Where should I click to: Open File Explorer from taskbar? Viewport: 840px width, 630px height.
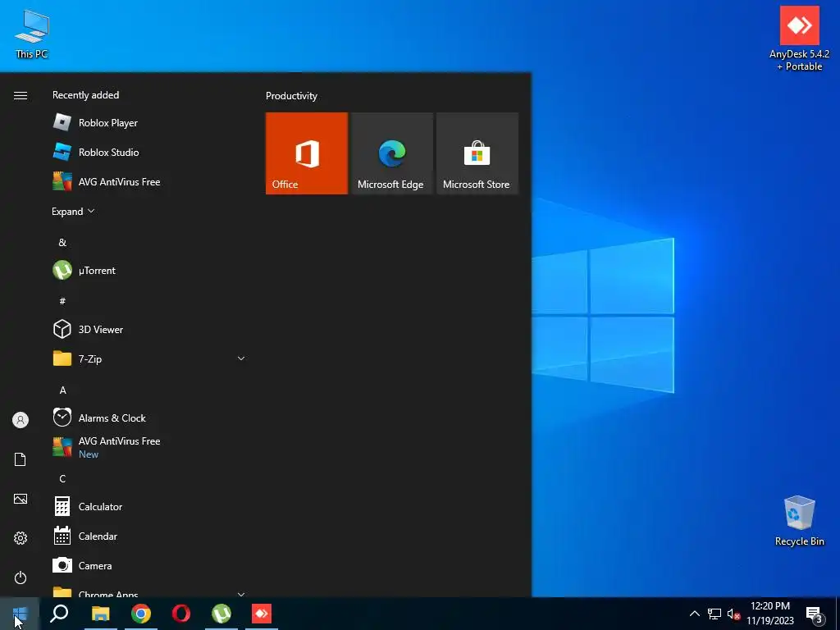point(100,614)
